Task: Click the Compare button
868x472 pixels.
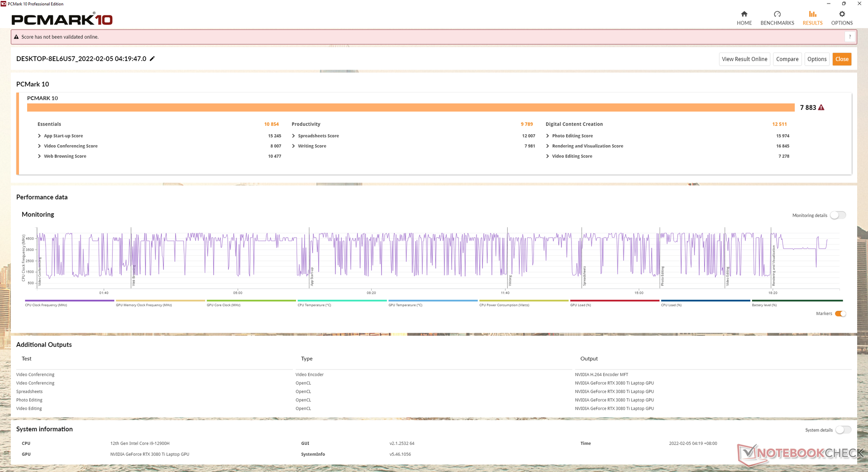Action: click(x=787, y=59)
